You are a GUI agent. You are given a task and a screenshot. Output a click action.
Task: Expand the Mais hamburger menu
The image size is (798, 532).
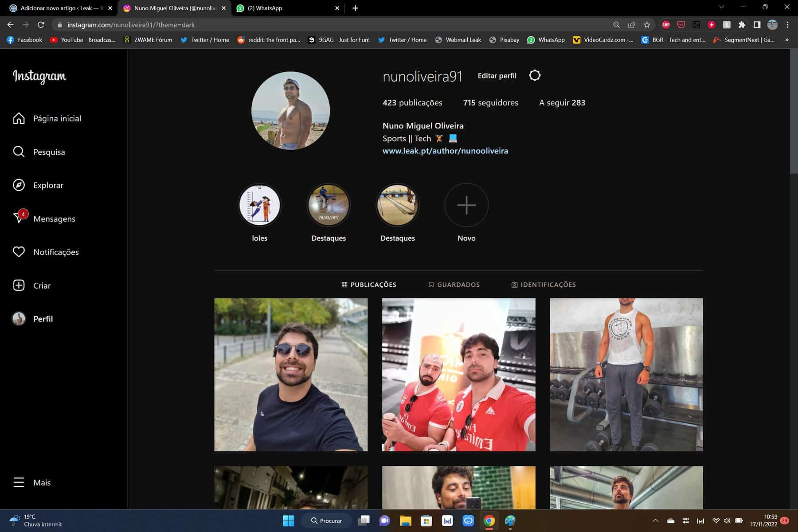point(19,482)
